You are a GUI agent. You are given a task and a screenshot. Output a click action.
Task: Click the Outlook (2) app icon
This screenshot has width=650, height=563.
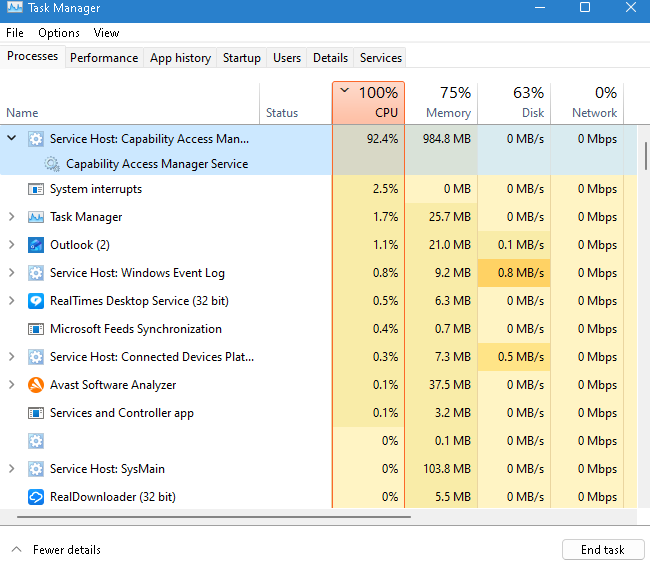click(x=36, y=245)
